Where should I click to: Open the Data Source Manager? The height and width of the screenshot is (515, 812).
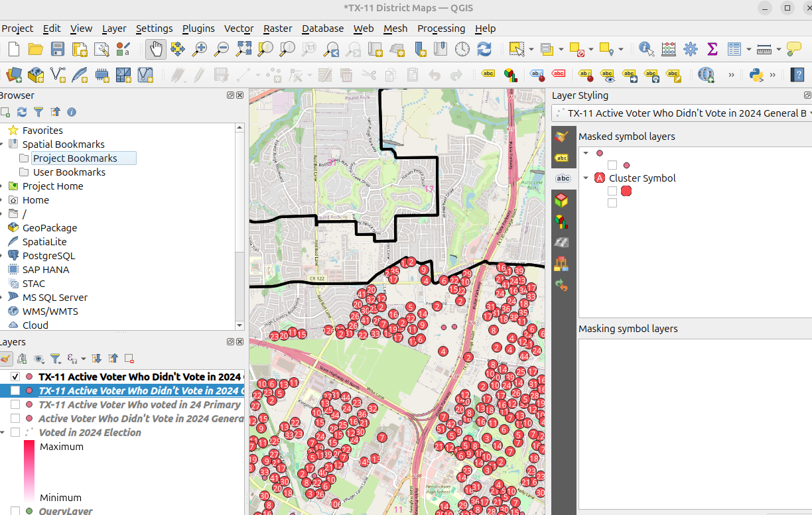pyautogui.click(x=13, y=75)
